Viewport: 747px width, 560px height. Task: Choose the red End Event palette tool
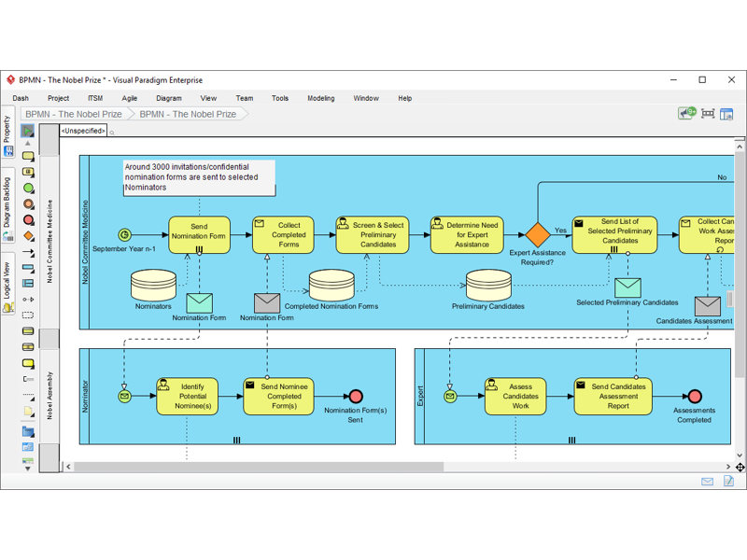click(29, 220)
